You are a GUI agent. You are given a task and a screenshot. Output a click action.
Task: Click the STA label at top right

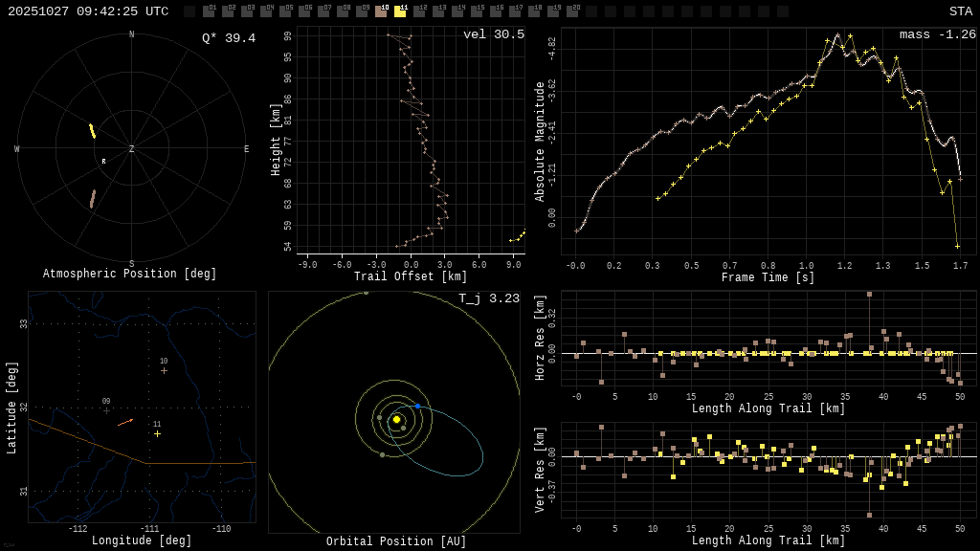[x=960, y=11]
